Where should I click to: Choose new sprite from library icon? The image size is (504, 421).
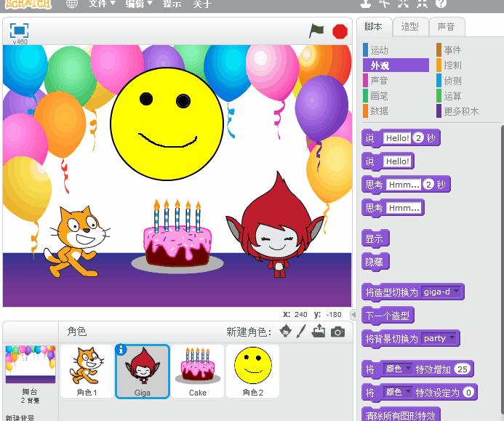285,331
